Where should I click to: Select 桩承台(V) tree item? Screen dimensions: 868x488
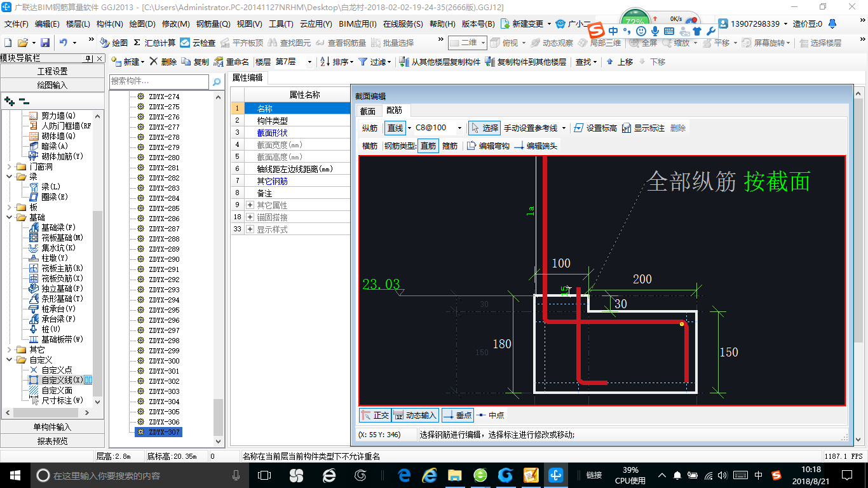pyautogui.click(x=53, y=309)
